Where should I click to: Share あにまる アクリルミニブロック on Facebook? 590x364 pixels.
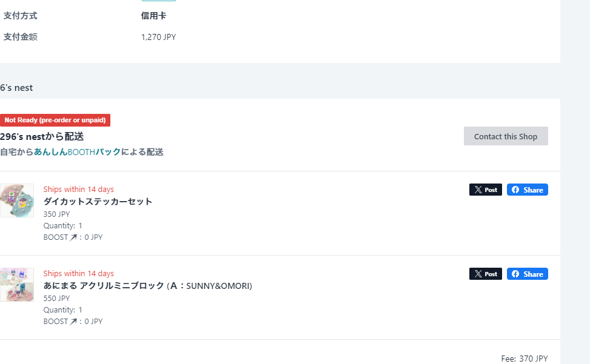pyautogui.click(x=527, y=274)
